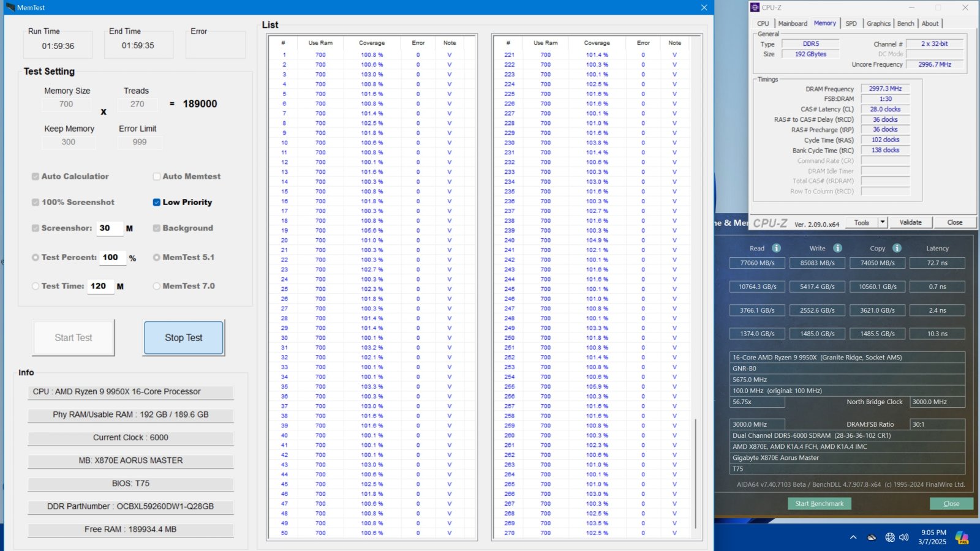The height and width of the screenshot is (551, 980).
Task: Click the 192 GBytes size value in CPU-Z
Action: [x=811, y=54]
